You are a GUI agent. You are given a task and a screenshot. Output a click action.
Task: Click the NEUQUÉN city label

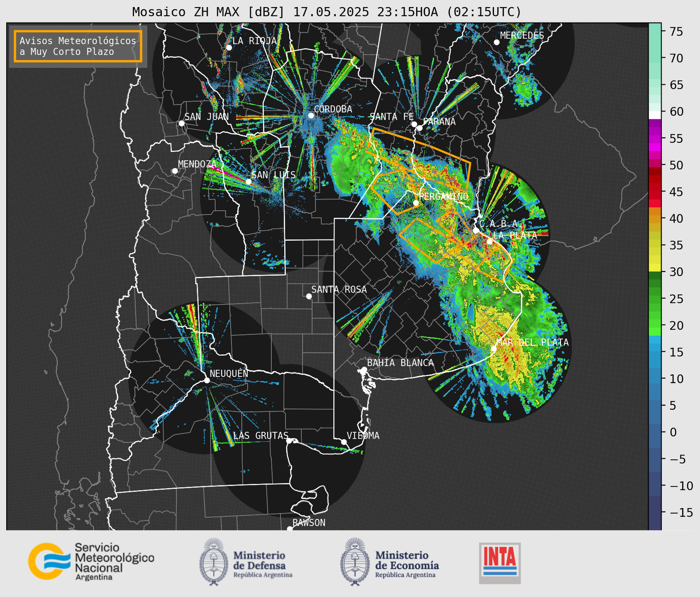coord(229,373)
